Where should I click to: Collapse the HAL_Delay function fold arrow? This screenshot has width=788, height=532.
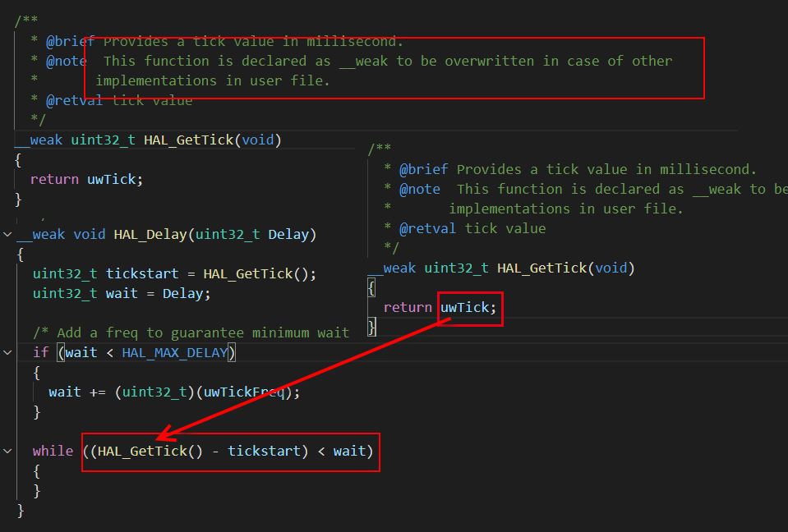[x=7, y=234]
